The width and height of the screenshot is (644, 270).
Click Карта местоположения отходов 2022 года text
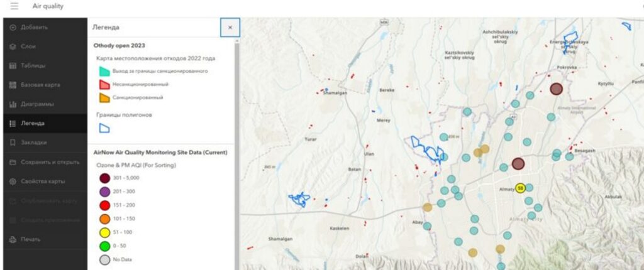tap(156, 58)
